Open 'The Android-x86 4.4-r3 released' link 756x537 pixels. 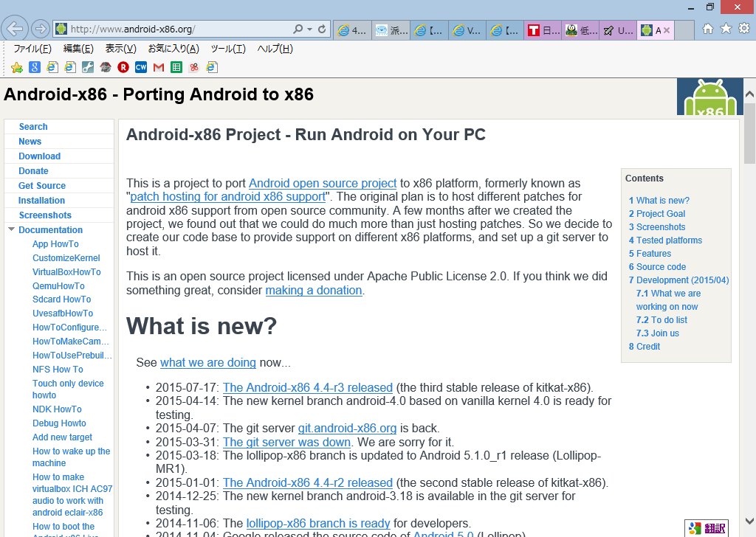[x=308, y=387]
